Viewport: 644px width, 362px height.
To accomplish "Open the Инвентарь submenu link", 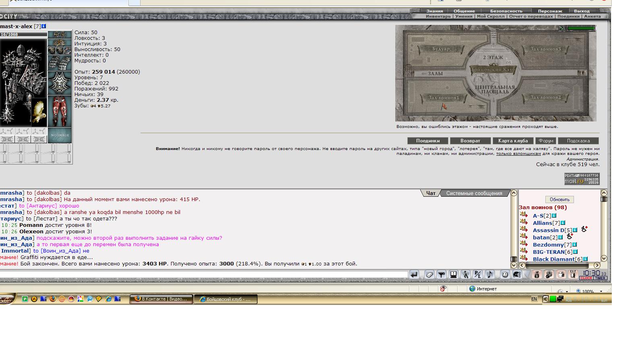I will [438, 16].
